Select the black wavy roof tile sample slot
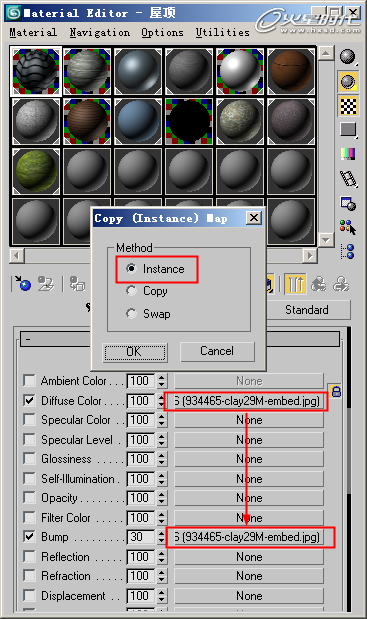This screenshot has width=367, height=619. coord(36,71)
